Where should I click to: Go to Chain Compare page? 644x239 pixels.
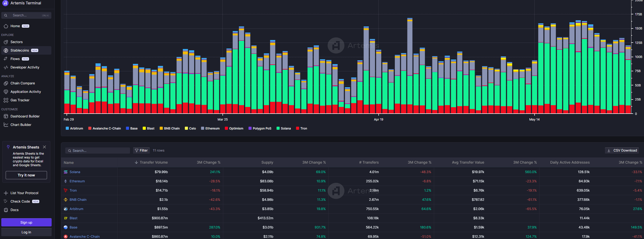pos(23,83)
